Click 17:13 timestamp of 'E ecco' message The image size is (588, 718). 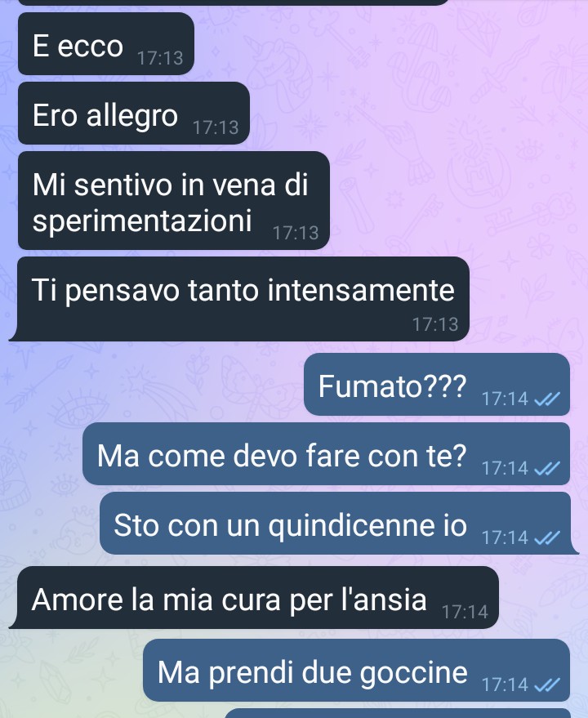point(160,58)
